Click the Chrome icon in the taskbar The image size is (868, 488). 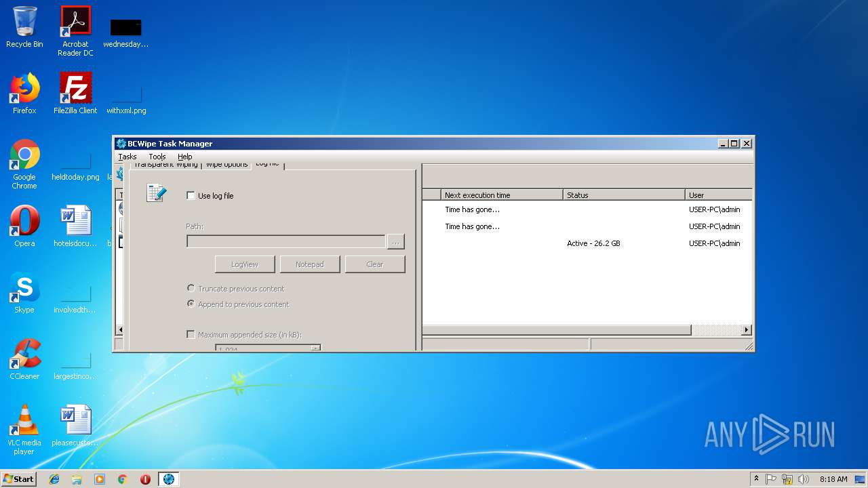[x=123, y=479]
